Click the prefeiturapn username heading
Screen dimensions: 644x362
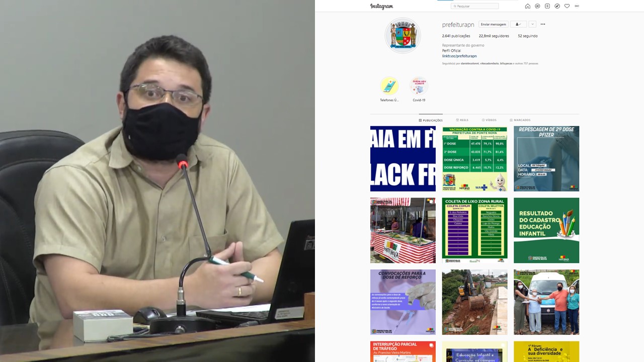coord(458,24)
